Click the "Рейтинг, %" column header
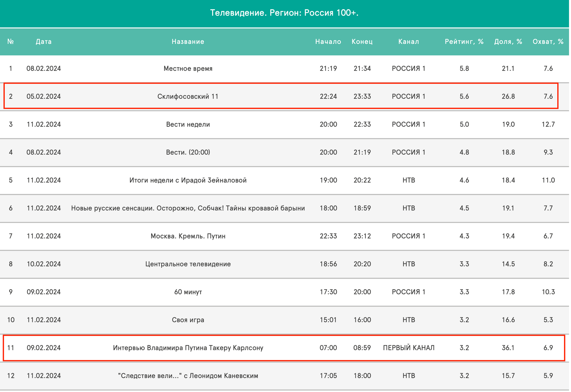 (x=464, y=42)
